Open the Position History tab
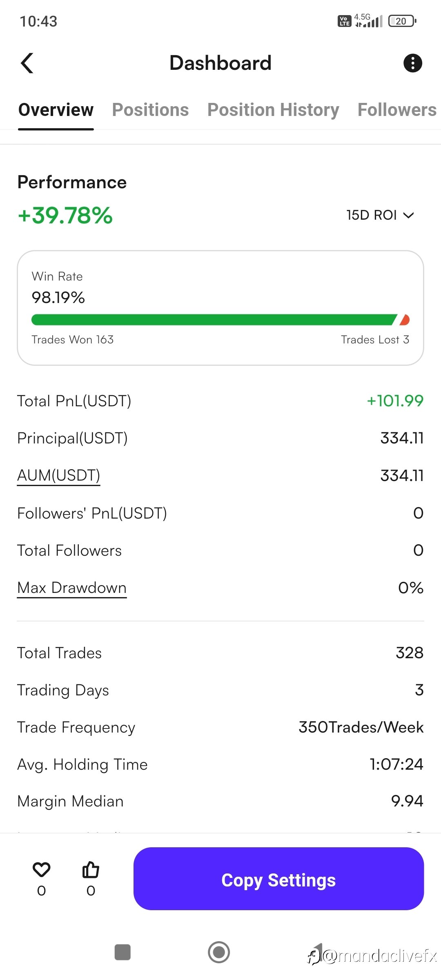Viewport: 441px width, 980px height. point(273,110)
